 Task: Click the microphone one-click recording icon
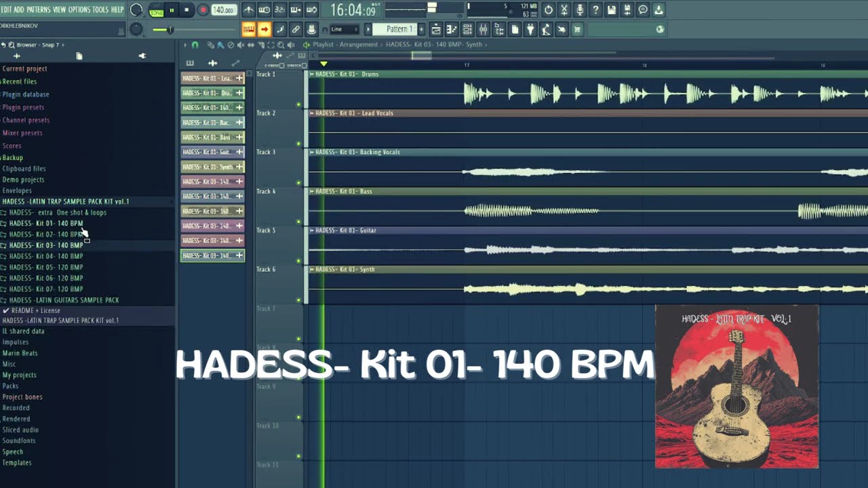click(x=580, y=10)
